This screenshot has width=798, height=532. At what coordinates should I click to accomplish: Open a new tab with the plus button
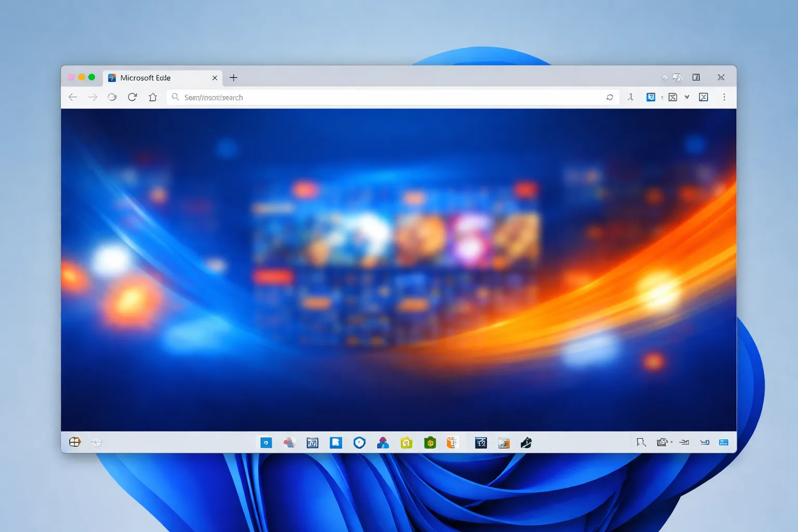[233, 77]
